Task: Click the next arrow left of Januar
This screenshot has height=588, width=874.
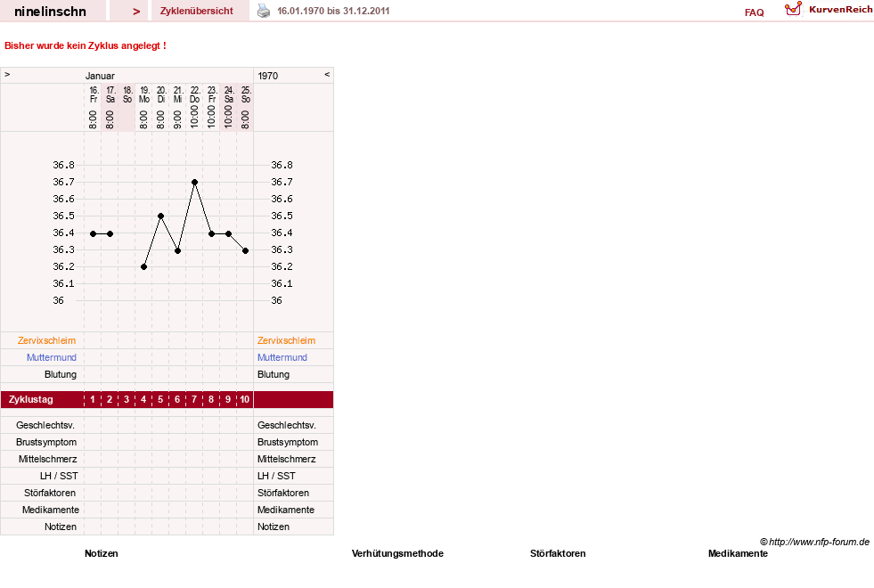Action: (7, 74)
